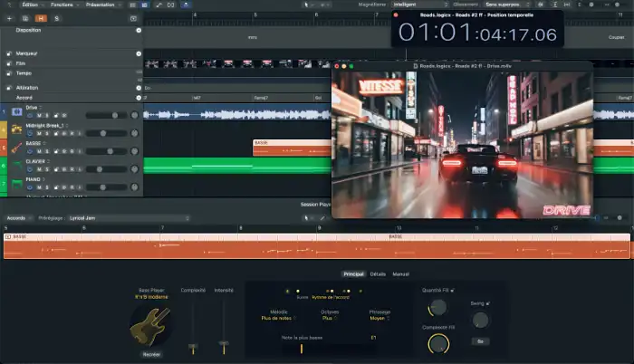Toggle the orange H hide tracks button
This screenshot has width=634, height=364.
tap(41, 18)
